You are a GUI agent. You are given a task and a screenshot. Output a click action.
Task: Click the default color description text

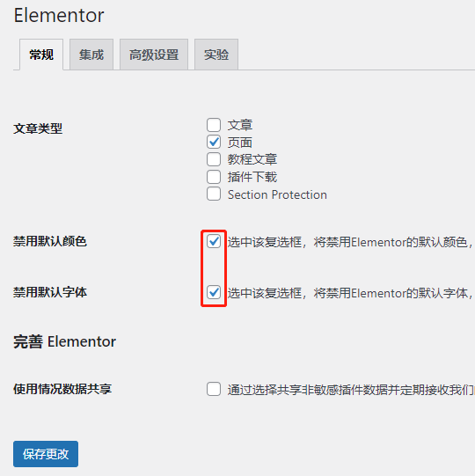[351, 242]
